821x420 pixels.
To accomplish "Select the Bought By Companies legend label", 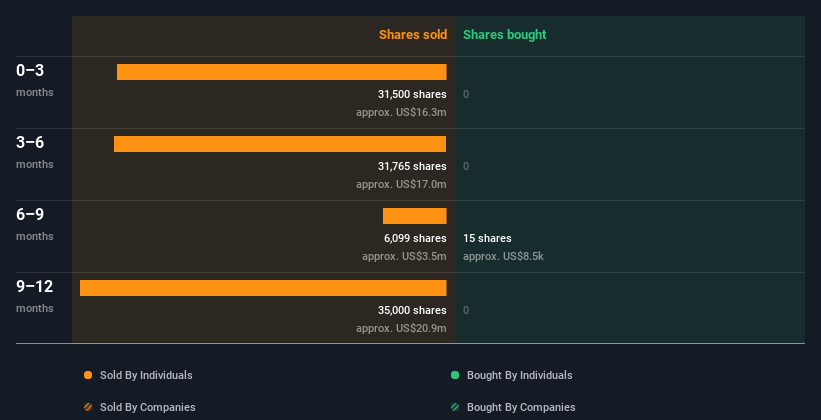I will [x=521, y=407].
